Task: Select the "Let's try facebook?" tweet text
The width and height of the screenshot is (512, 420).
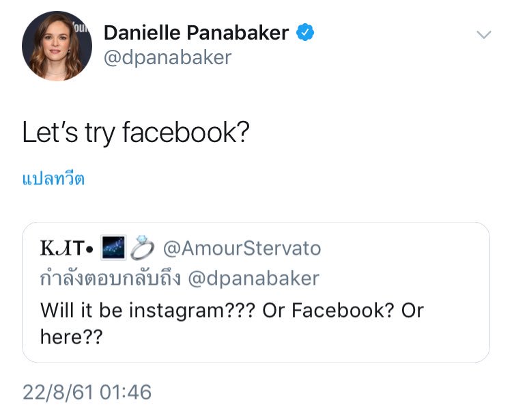Action: tap(136, 132)
